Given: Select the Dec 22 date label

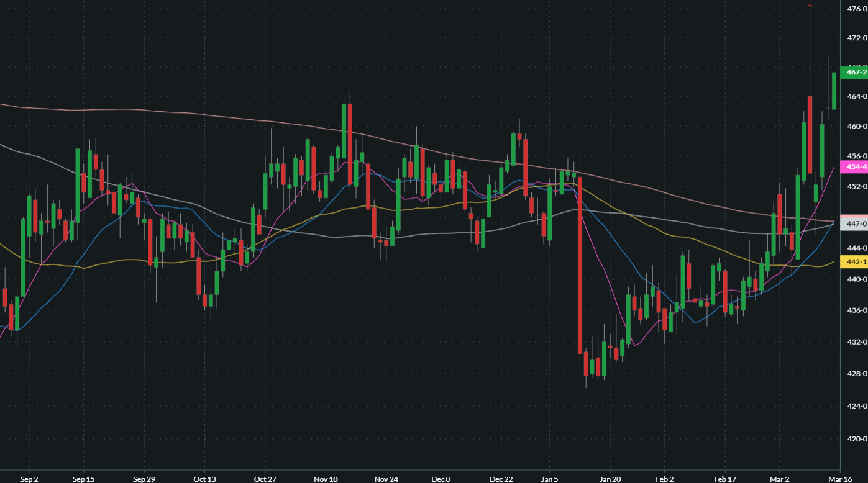Looking at the screenshot, I should click(501, 479).
